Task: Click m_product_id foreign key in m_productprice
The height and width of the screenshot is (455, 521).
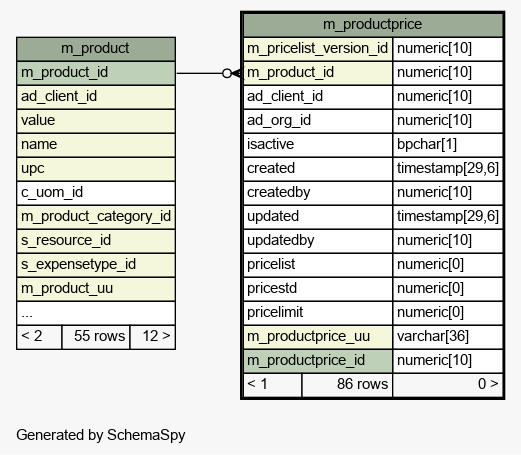Action: click(318, 73)
